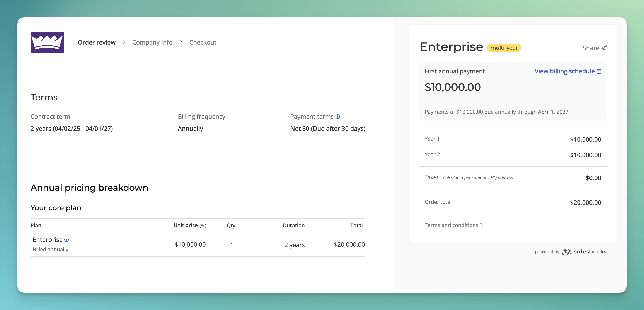Go to the Order review step
Screen dimensions: 644x310
[97, 42]
